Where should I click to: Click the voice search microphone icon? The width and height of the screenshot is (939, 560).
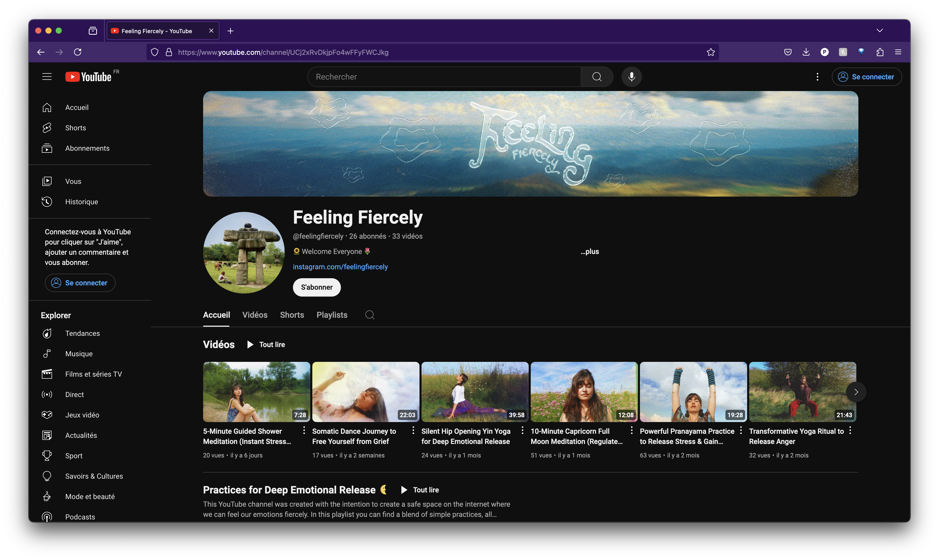pyautogui.click(x=631, y=77)
